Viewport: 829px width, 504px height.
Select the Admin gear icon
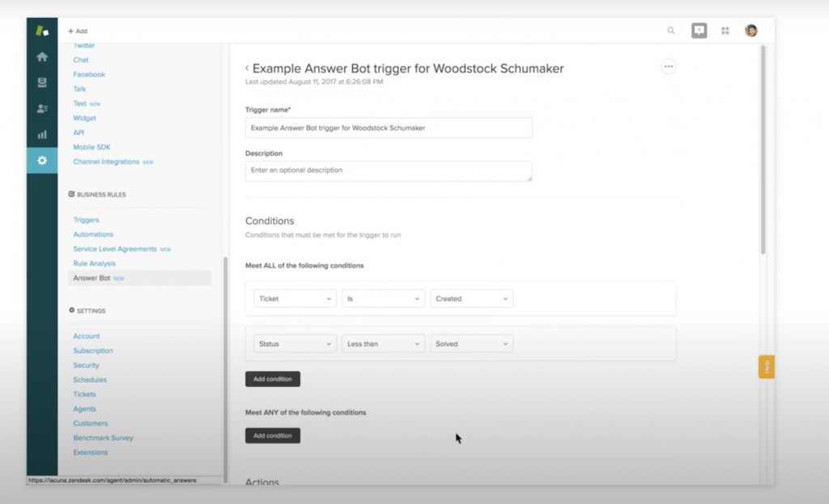(x=41, y=160)
